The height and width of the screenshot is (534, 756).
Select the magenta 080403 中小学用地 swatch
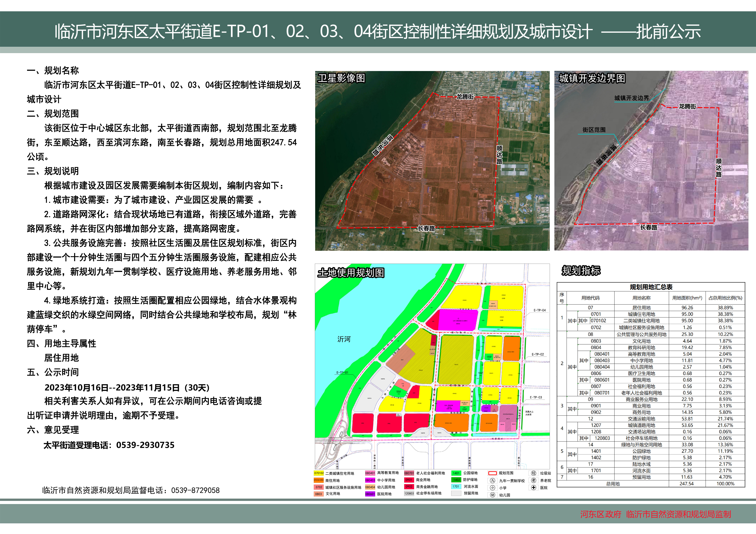pyautogui.click(x=370, y=480)
